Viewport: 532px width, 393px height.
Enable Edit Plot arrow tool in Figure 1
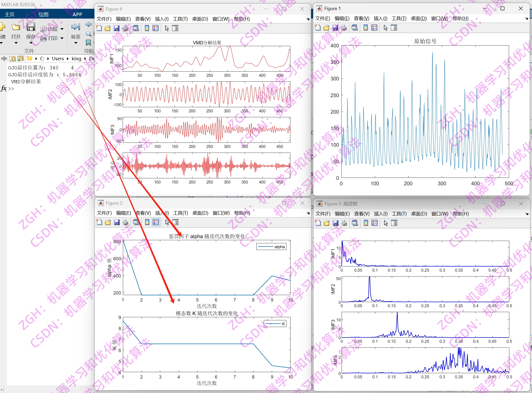point(385,28)
